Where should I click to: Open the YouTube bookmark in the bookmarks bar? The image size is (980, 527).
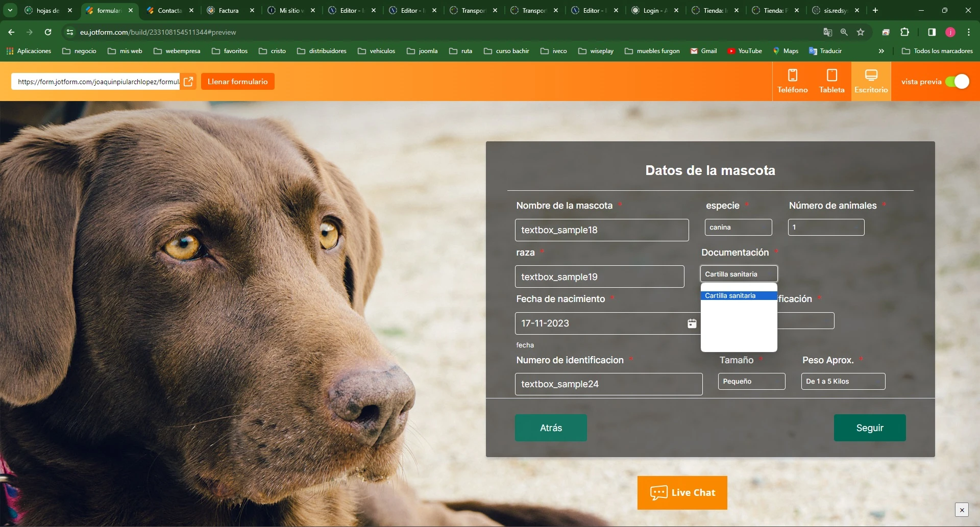tap(745, 51)
